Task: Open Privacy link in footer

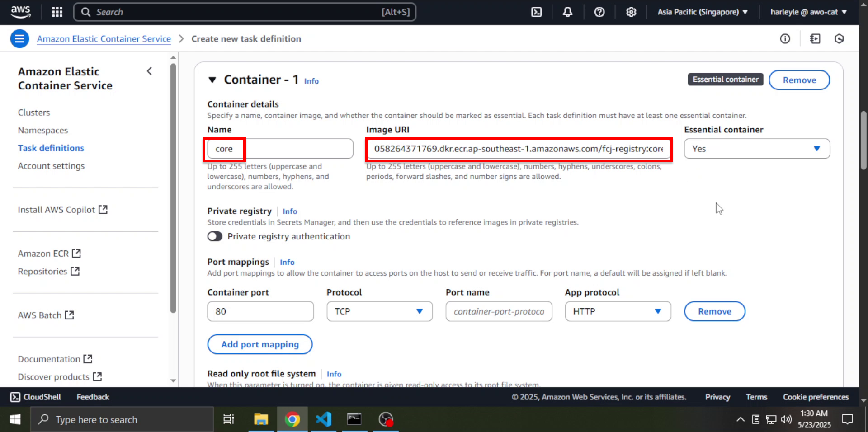Action: coord(717,397)
